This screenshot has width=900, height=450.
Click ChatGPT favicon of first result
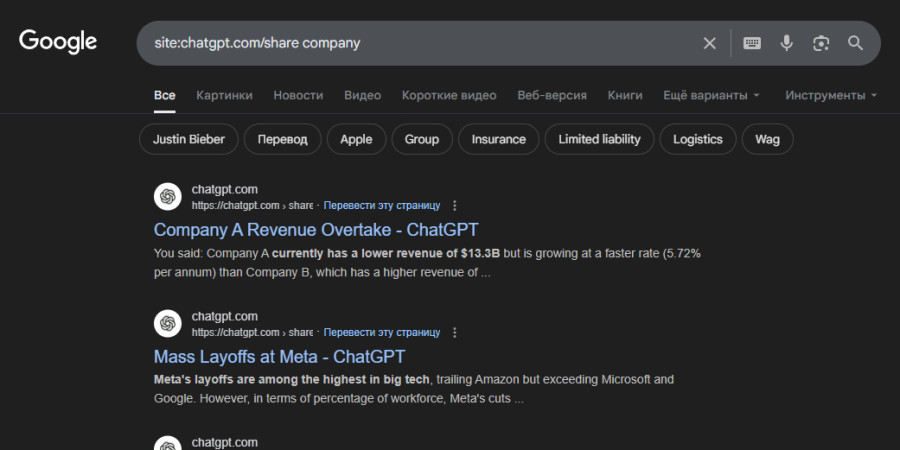pyautogui.click(x=167, y=197)
